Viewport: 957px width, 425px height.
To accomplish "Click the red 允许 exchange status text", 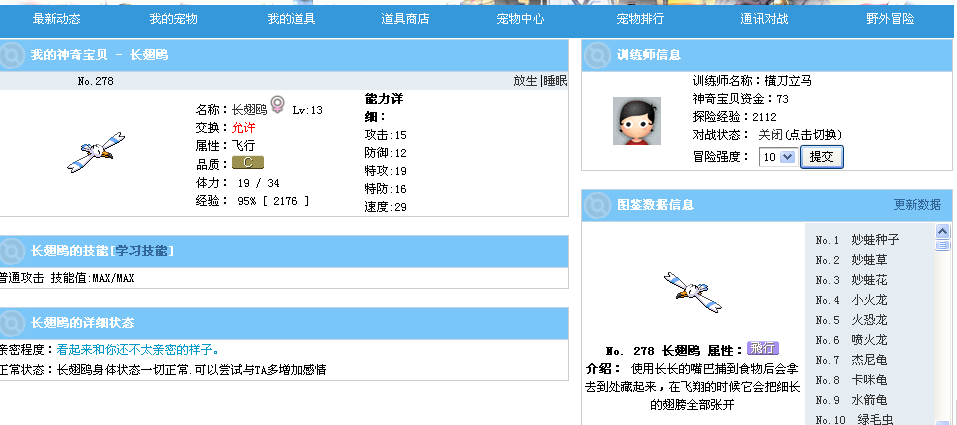I will 244,128.
